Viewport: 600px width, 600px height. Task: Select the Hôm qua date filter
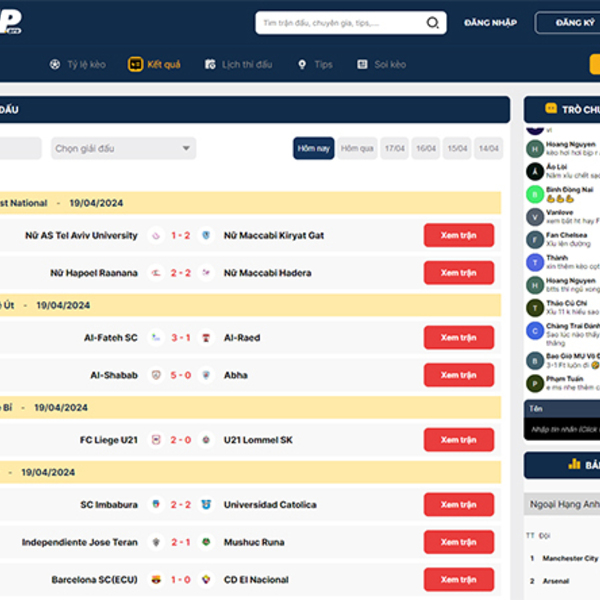click(x=357, y=148)
